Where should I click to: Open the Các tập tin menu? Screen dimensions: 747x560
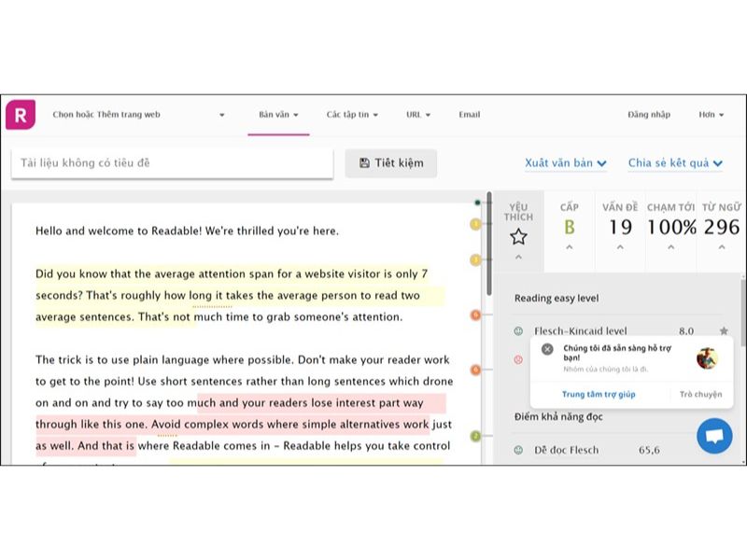tap(352, 114)
